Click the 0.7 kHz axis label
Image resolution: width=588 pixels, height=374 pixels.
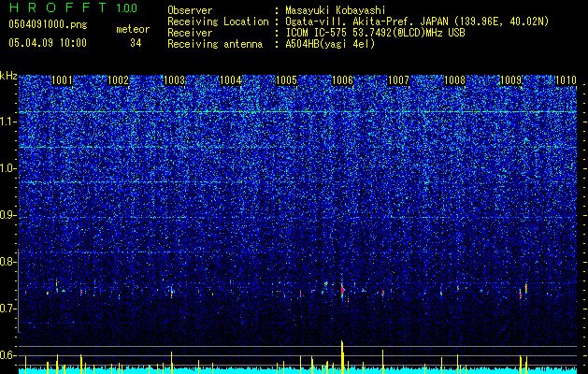pyautogui.click(x=7, y=309)
